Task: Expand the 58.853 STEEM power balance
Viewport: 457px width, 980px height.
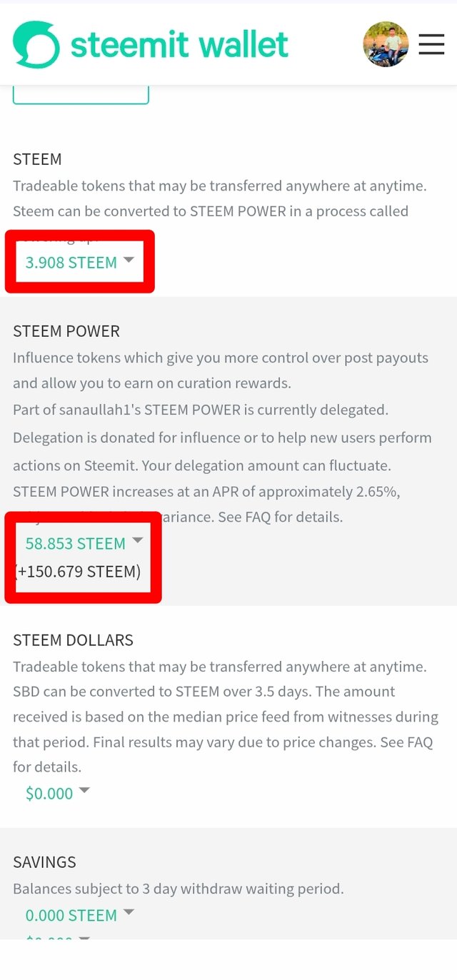Action: tap(75, 544)
